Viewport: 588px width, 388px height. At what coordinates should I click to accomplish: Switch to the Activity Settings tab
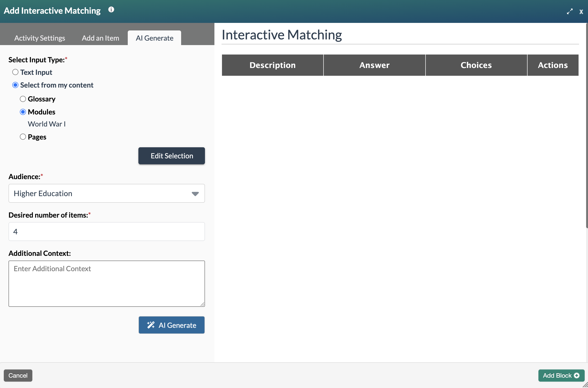click(x=39, y=38)
